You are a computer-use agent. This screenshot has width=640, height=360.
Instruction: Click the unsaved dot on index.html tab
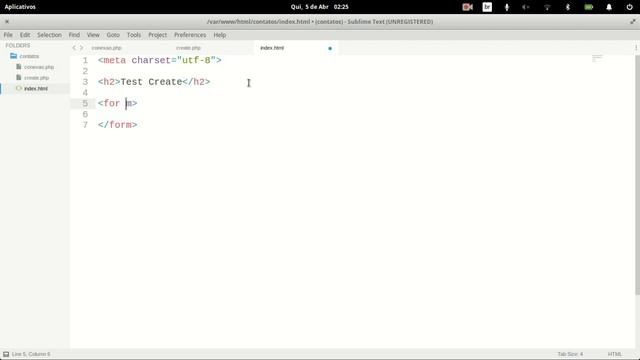[330, 49]
